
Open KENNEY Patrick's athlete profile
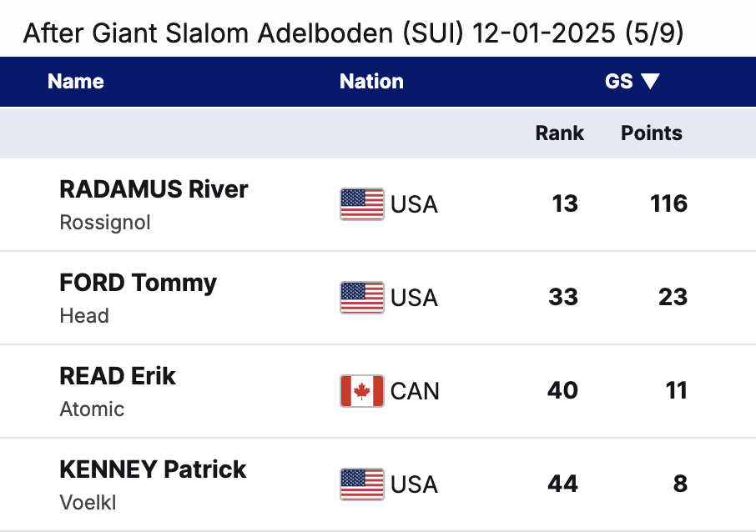153,469
